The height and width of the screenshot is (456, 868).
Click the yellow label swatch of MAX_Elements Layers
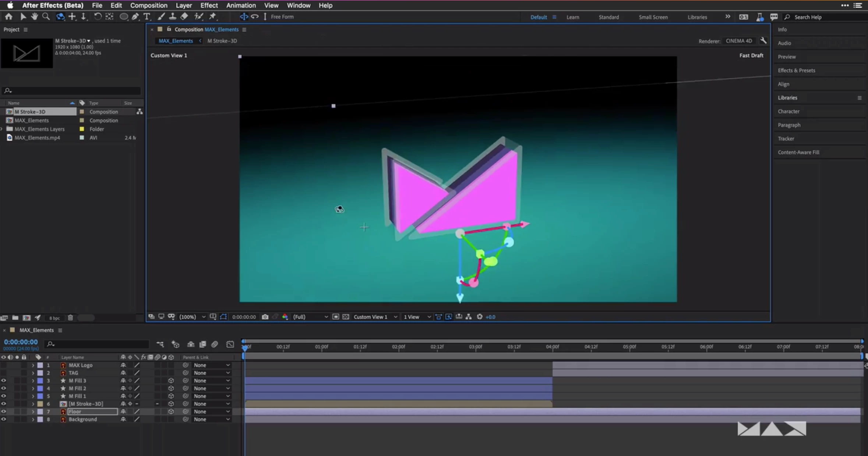(x=82, y=129)
